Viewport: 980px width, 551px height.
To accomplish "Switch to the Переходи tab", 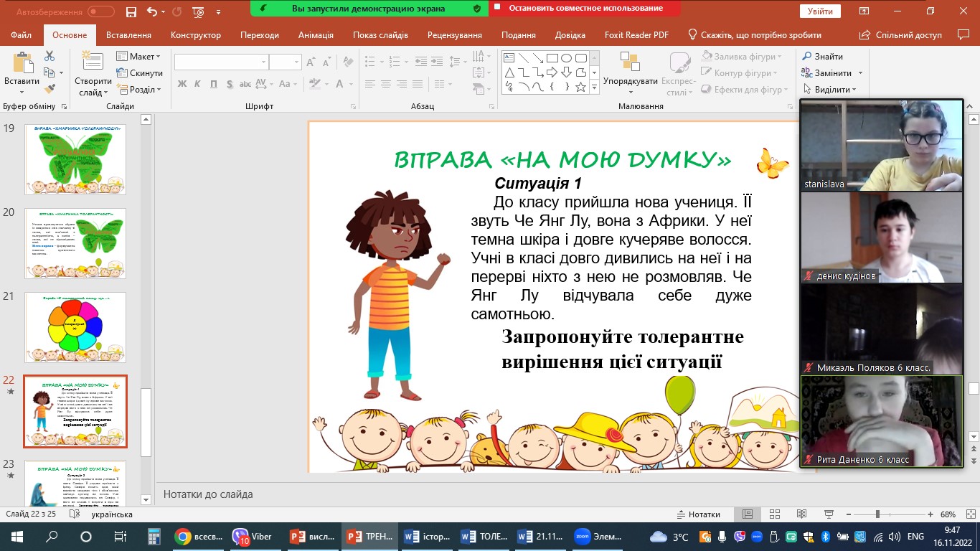I will [260, 35].
